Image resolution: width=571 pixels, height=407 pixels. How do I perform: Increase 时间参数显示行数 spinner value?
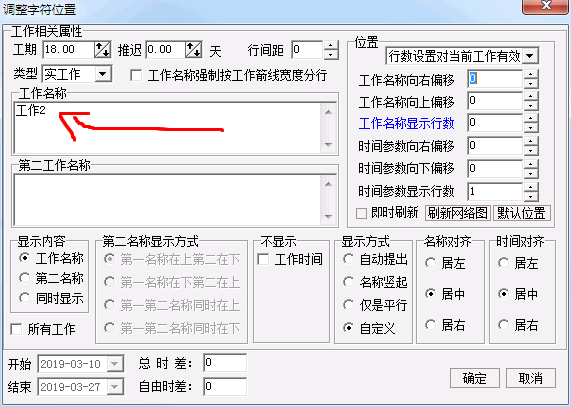pyautogui.click(x=531, y=187)
